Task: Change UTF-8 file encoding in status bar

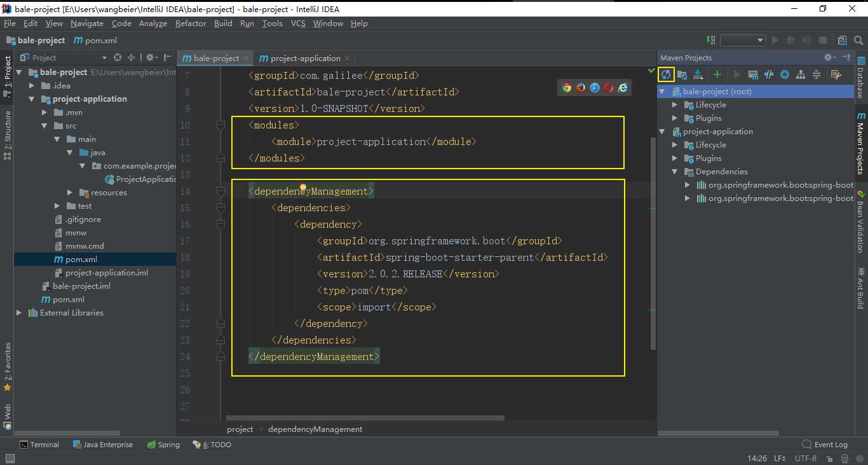Action: point(805,458)
